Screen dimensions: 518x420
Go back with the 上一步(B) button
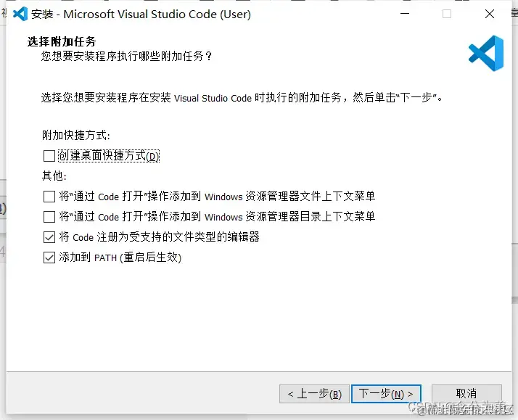coord(314,394)
